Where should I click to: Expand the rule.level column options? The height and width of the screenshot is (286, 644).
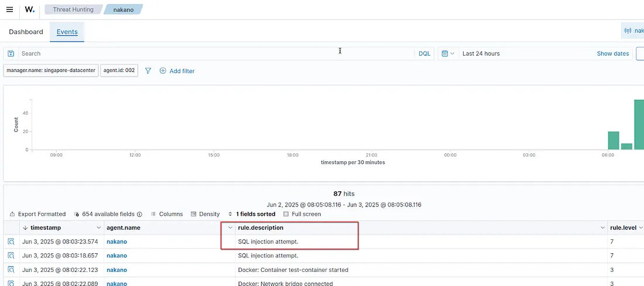(x=641, y=228)
